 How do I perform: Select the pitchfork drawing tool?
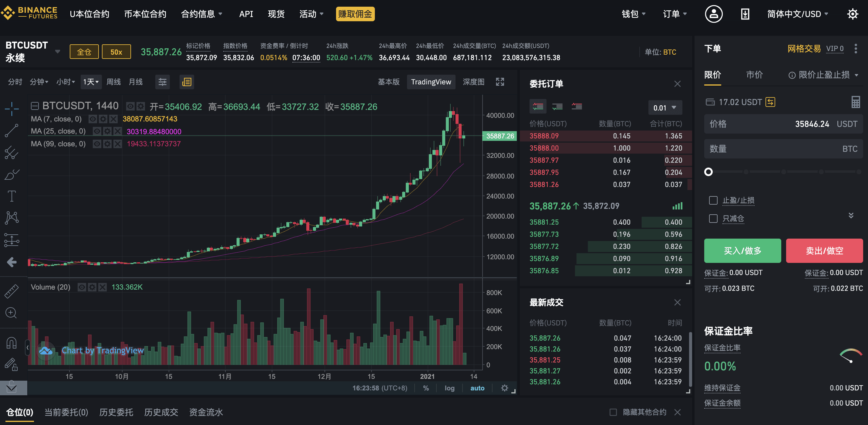[12, 152]
